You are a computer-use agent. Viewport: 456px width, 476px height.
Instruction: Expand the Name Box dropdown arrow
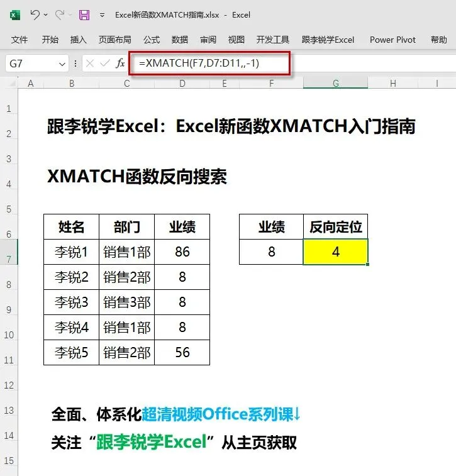click(x=62, y=64)
